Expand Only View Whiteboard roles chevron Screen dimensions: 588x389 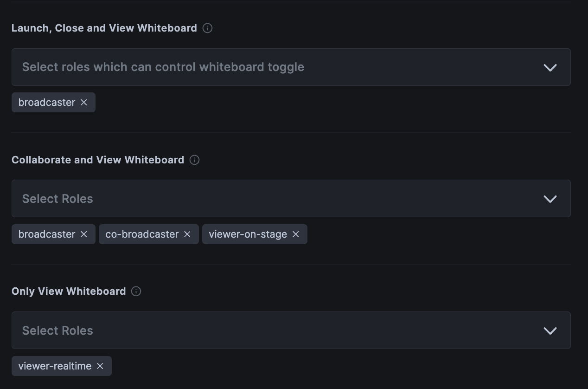pos(550,331)
